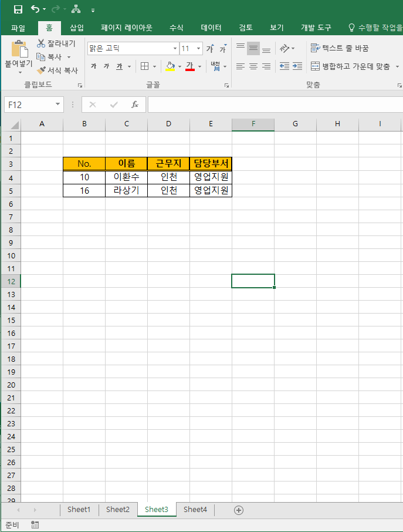The image size is (403, 532).
Task: Apply the red Font Color
Action: 190,66
